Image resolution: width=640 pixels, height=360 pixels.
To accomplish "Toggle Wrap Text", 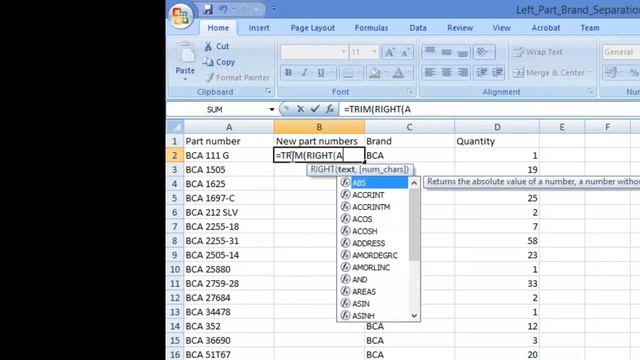I will (x=538, y=52).
